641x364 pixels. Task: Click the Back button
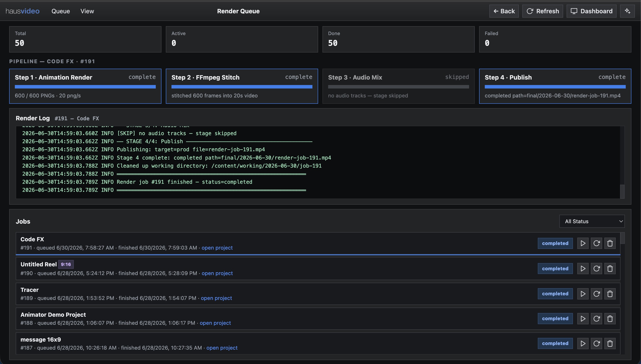504,11
